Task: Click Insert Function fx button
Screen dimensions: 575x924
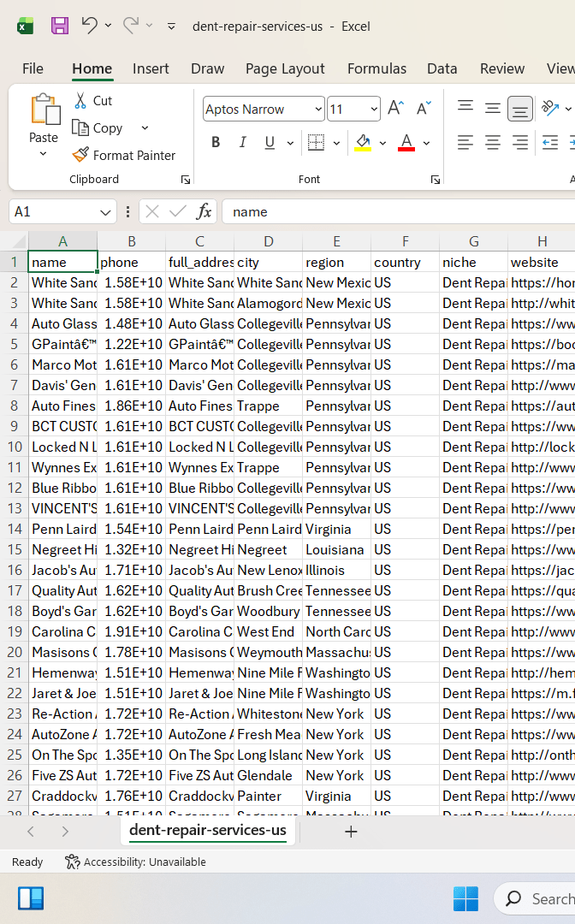Action: click(204, 211)
